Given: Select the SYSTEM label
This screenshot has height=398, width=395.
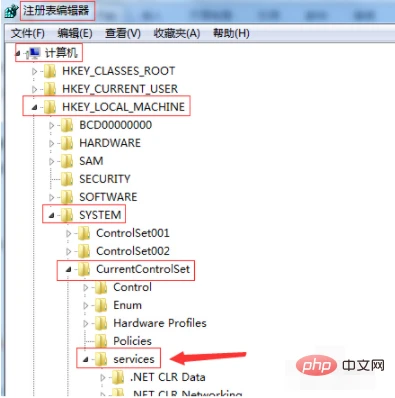Looking at the screenshot, I should coord(100,215).
